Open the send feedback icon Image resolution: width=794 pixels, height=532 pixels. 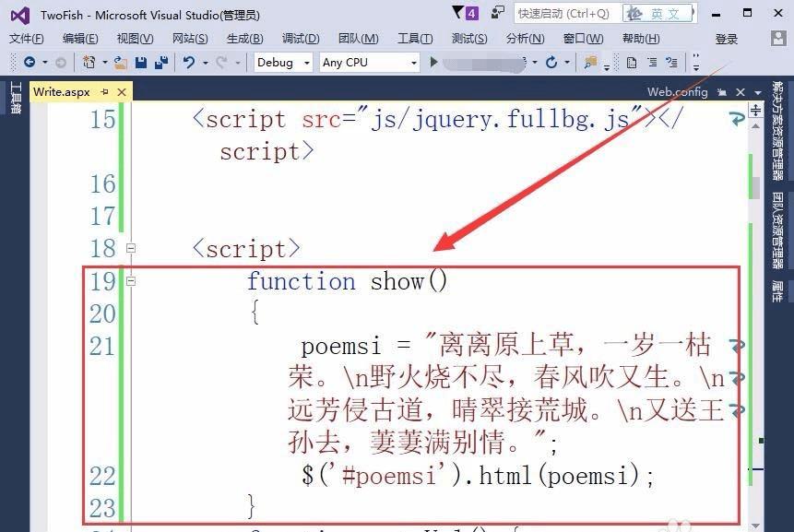point(498,12)
